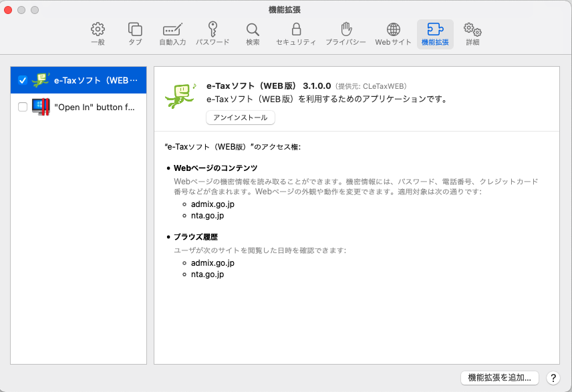Click nta.go.jp under ブラウズ履歴
The image size is (572, 392).
(208, 274)
